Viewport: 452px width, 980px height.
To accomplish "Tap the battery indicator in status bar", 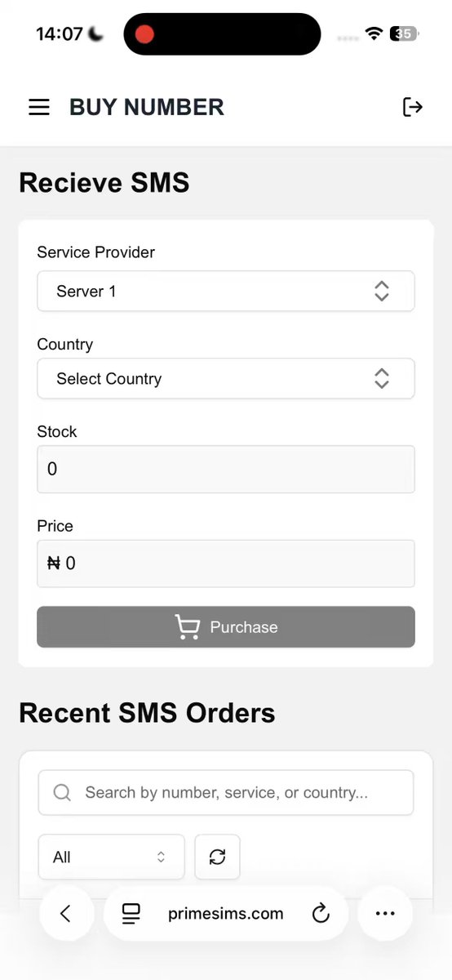I will [405, 33].
